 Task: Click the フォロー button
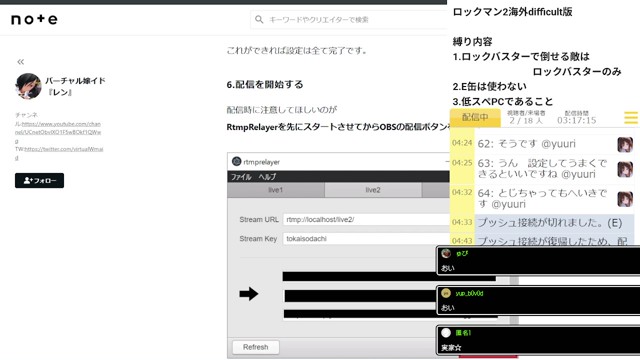40,180
